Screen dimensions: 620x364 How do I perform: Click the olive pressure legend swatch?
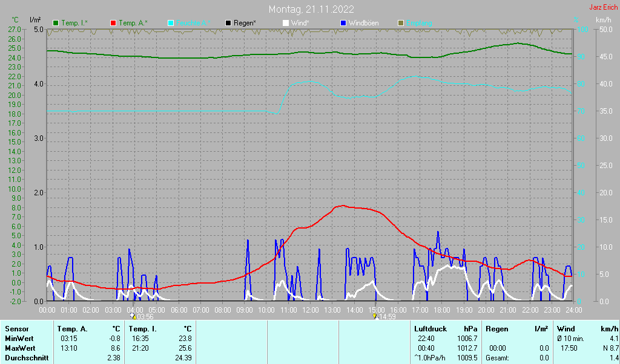point(401,23)
